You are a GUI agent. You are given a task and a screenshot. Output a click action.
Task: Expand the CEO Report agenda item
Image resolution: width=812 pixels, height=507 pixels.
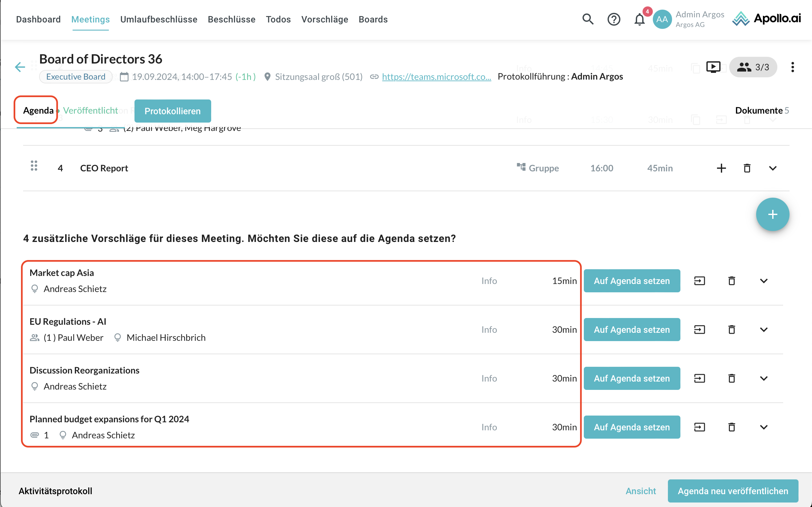[x=773, y=168]
